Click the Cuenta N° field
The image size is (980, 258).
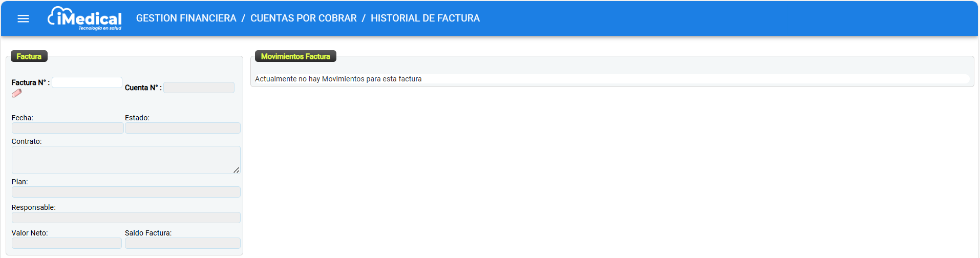pos(199,88)
